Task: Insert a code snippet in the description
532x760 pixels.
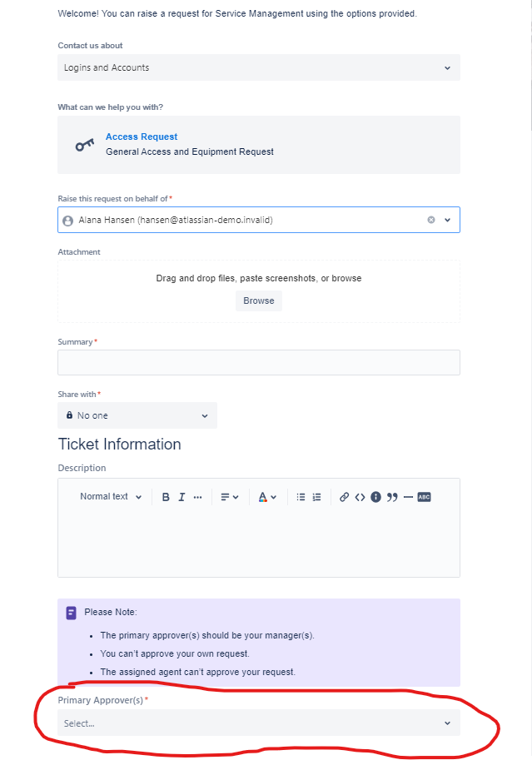Action: click(360, 496)
